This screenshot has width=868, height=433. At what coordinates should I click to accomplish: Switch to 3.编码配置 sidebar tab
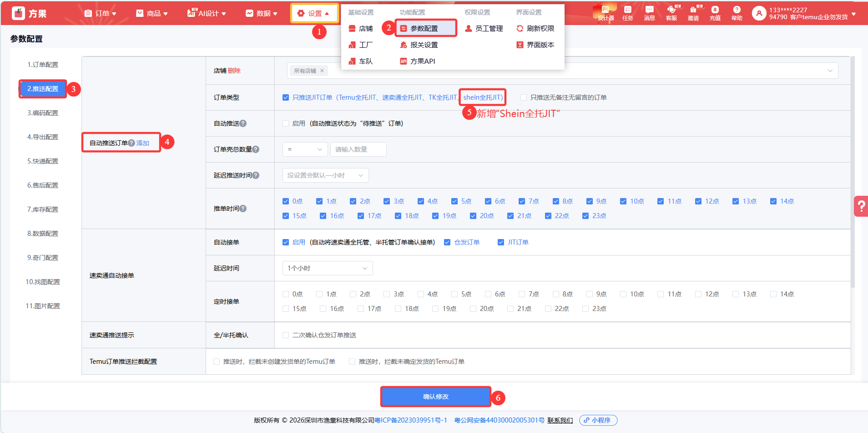coord(43,113)
